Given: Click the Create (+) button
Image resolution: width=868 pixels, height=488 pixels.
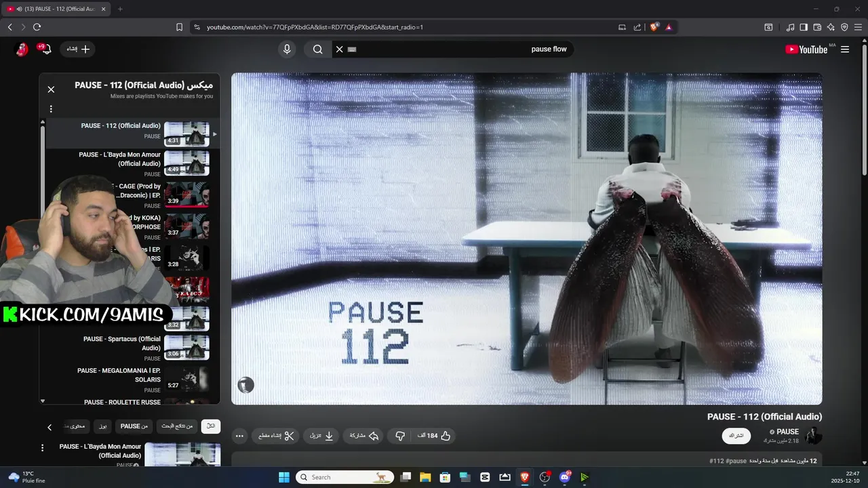Looking at the screenshot, I should (78, 49).
